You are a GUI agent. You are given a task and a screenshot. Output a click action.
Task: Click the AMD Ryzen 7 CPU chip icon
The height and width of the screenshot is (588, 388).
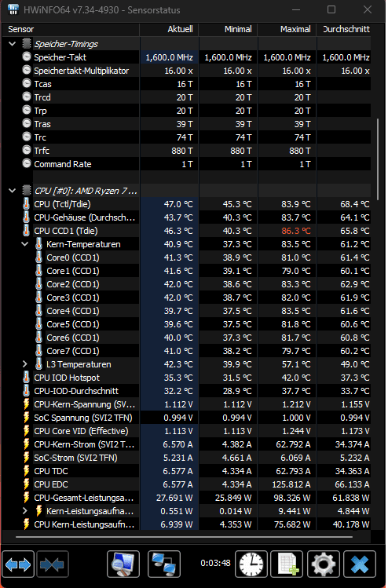pyautogui.click(x=26, y=191)
